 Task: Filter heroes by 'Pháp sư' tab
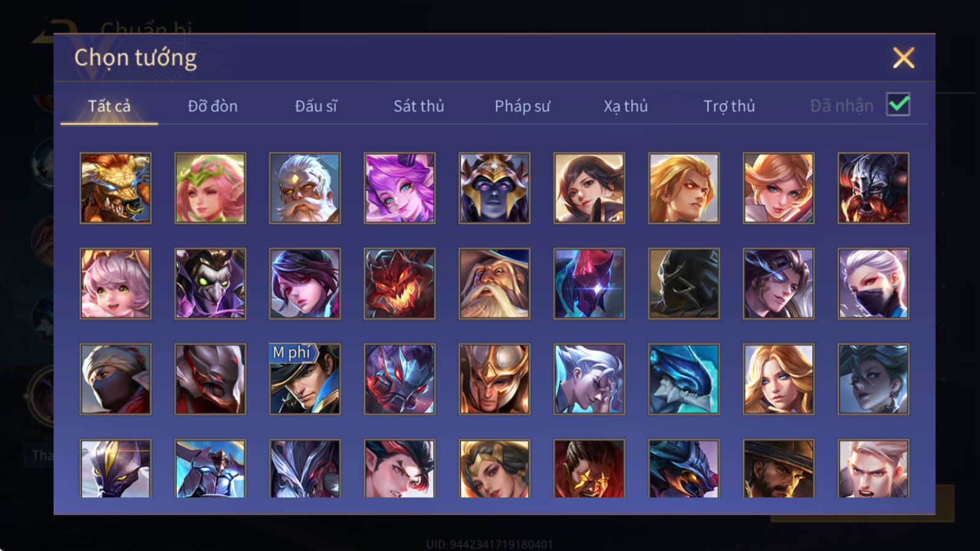point(522,106)
